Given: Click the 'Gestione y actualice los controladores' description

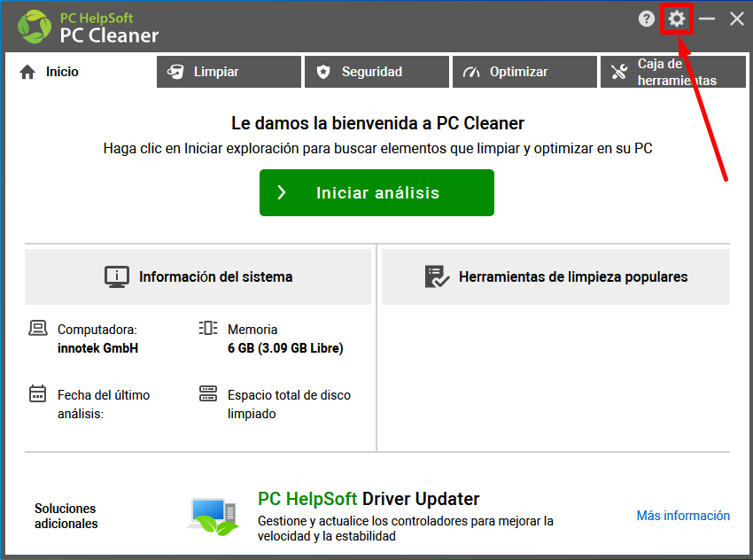Looking at the screenshot, I should [406, 528].
